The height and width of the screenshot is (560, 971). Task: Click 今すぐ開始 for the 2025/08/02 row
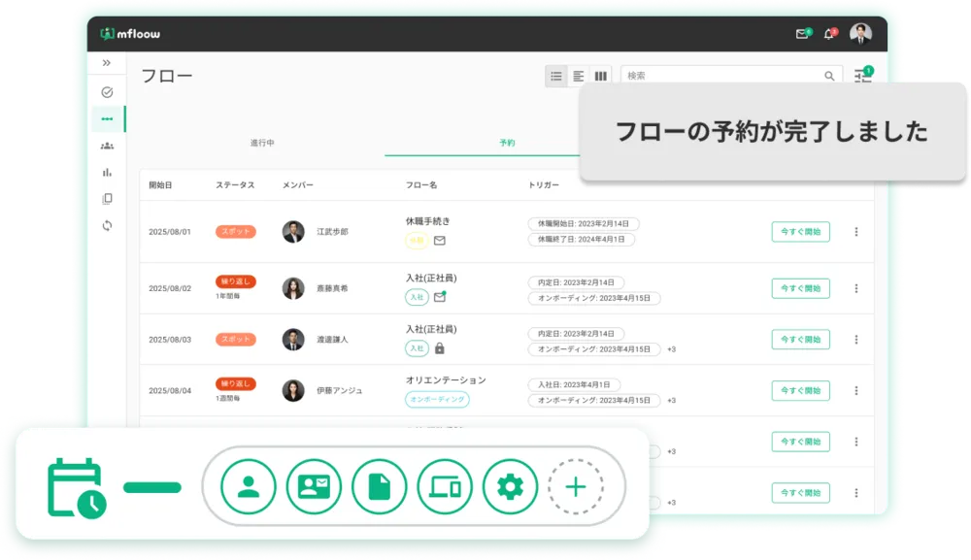tap(801, 288)
